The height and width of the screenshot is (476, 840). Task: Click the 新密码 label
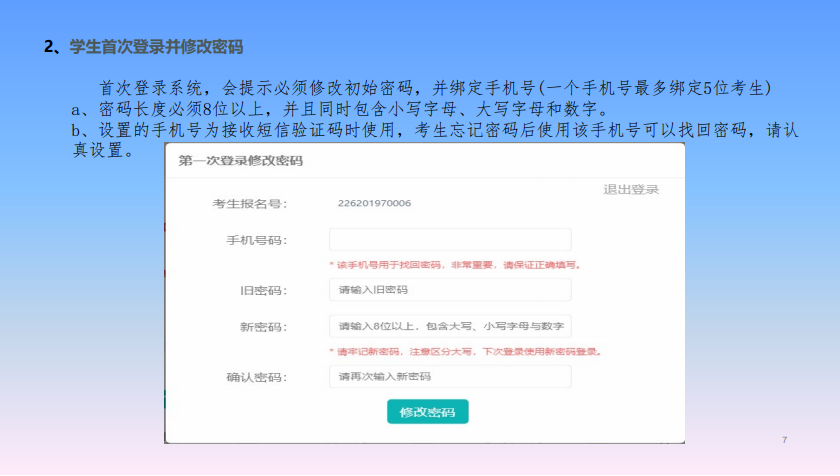click(x=263, y=328)
